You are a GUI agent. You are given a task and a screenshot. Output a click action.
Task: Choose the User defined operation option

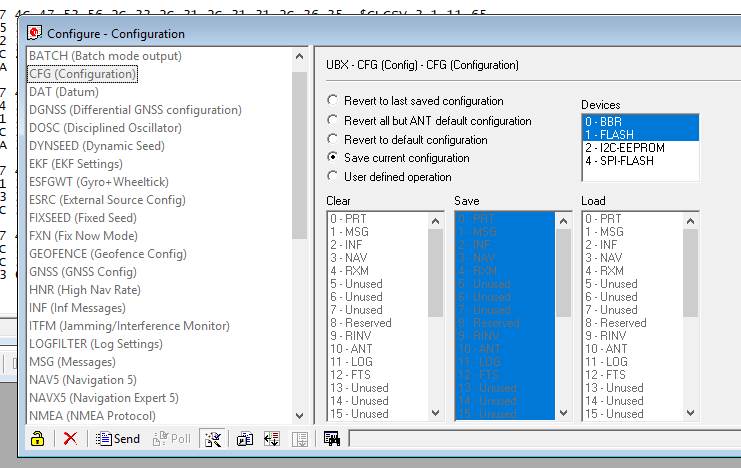(333, 177)
